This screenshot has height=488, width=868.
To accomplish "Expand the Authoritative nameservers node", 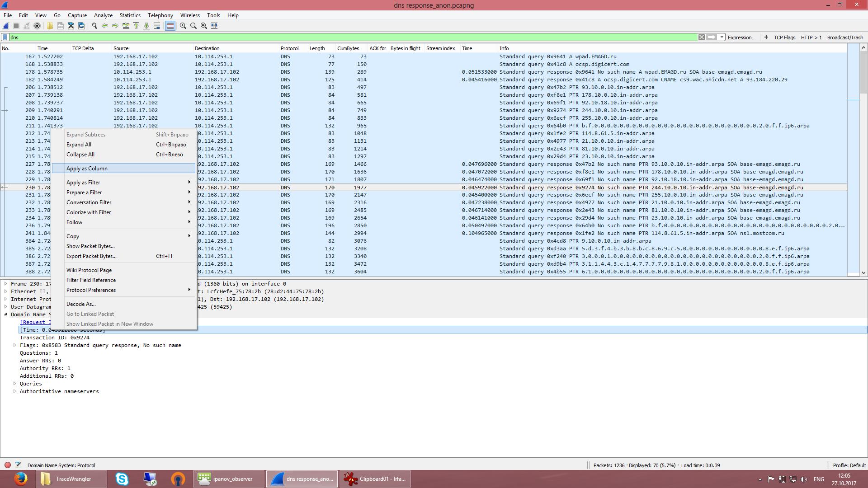I will tap(15, 391).
